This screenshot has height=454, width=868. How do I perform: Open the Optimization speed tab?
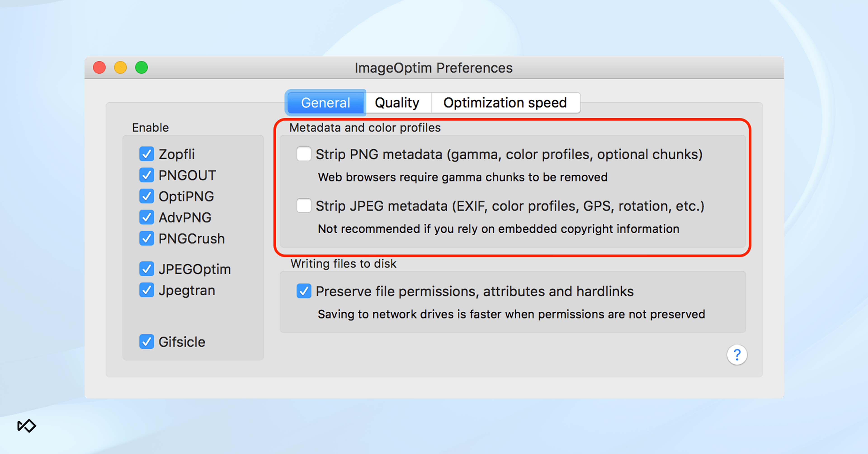[505, 103]
